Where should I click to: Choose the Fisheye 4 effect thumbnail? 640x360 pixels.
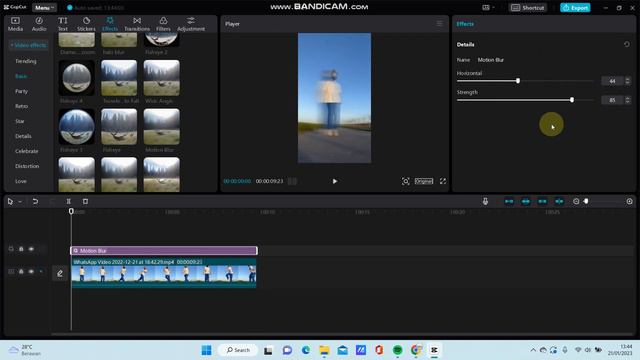pos(76,78)
